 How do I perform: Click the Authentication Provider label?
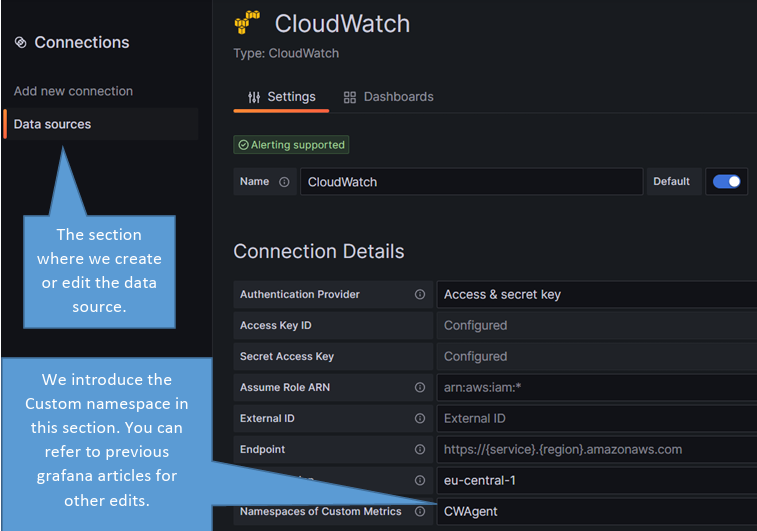(300, 294)
